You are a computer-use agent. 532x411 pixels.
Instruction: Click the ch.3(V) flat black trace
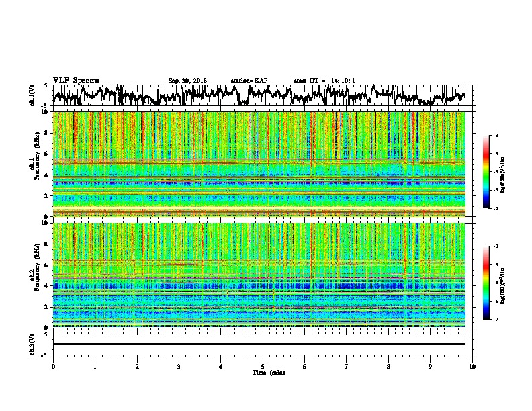tap(259, 344)
